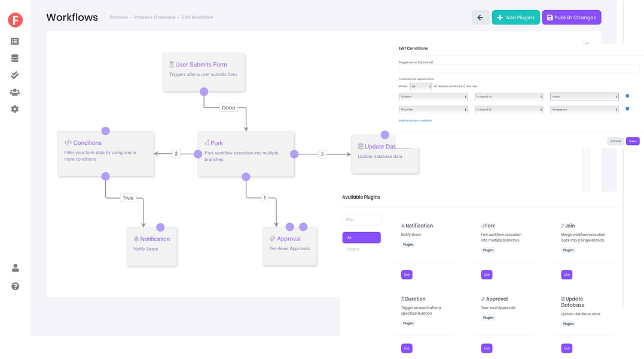
Task: Click the edge label '1' toward Approval
Action: [264, 197]
